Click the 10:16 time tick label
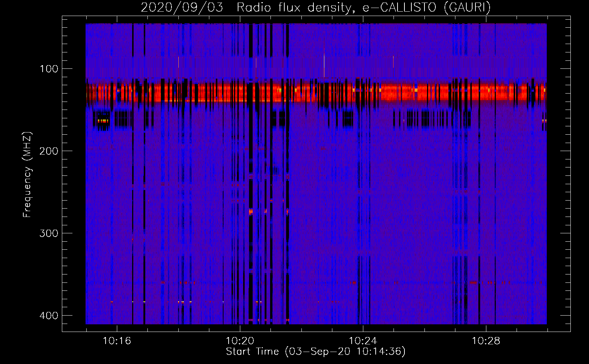The height and width of the screenshot is (364, 589). pyautogui.click(x=117, y=341)
